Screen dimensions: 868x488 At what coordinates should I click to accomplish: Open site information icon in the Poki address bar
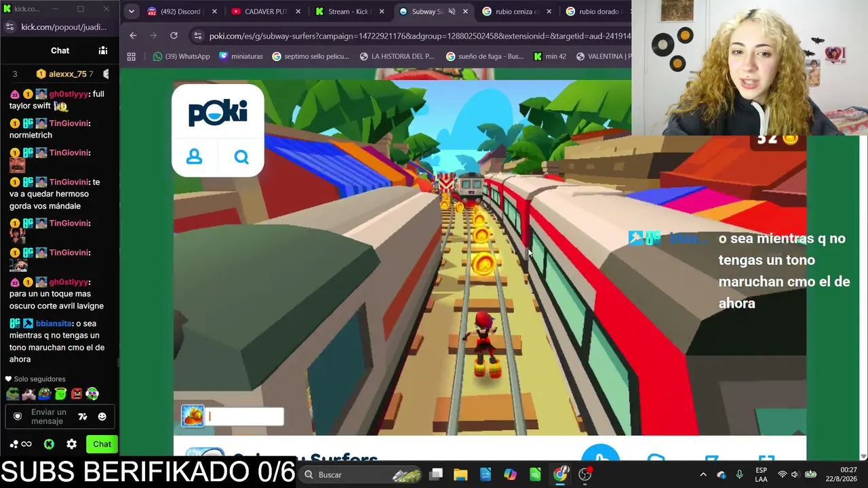[197, 36]
